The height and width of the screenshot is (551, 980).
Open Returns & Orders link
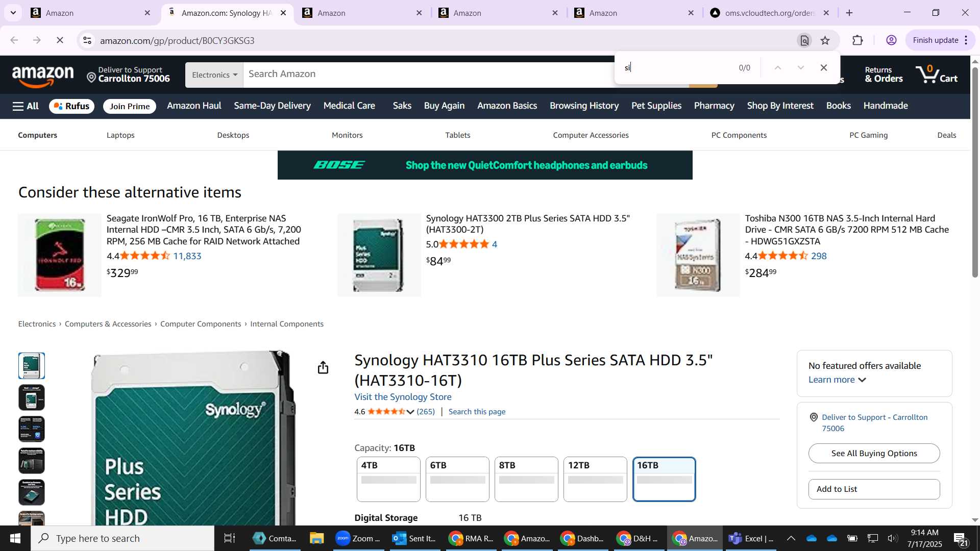point(884,74)
